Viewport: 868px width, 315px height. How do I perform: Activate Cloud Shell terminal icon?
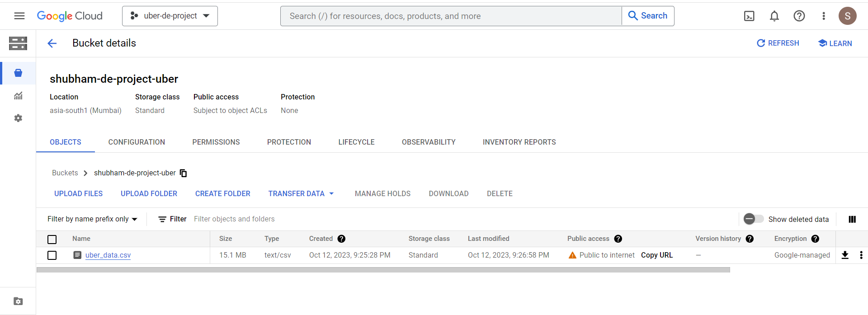(x=749, y=16)
